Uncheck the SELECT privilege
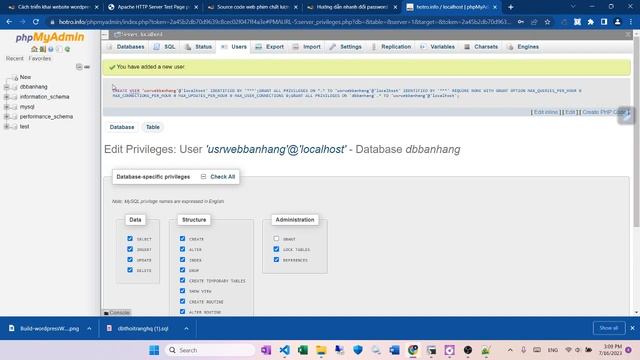The image size is (640, 360). tap(130, 238)
